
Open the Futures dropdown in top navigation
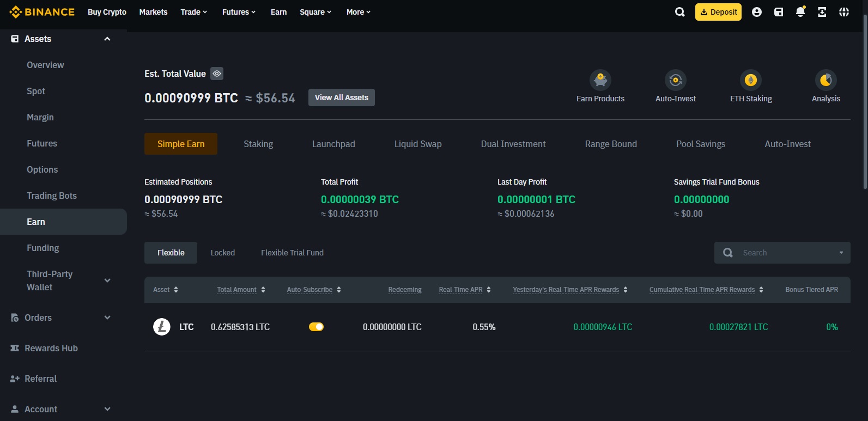pos(239,12)
